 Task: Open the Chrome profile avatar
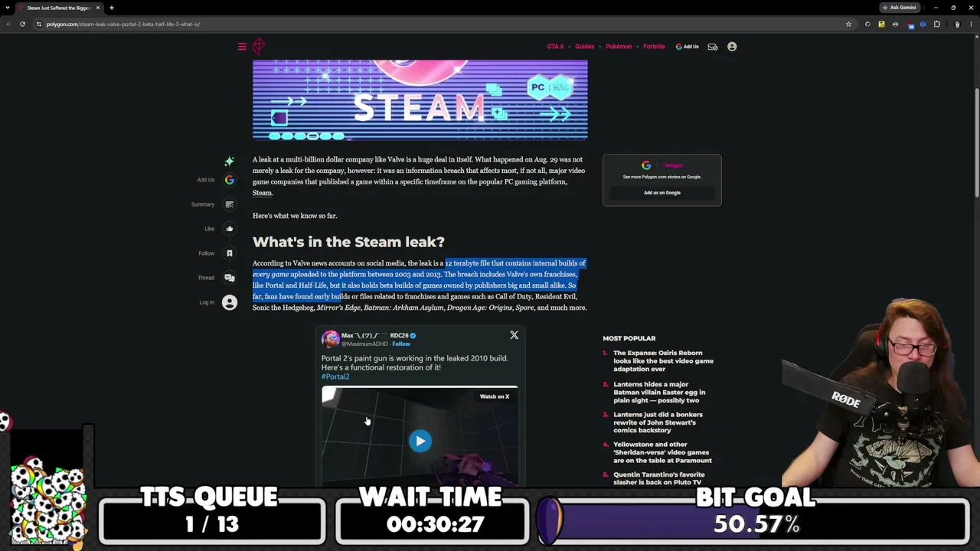[957, 24]
